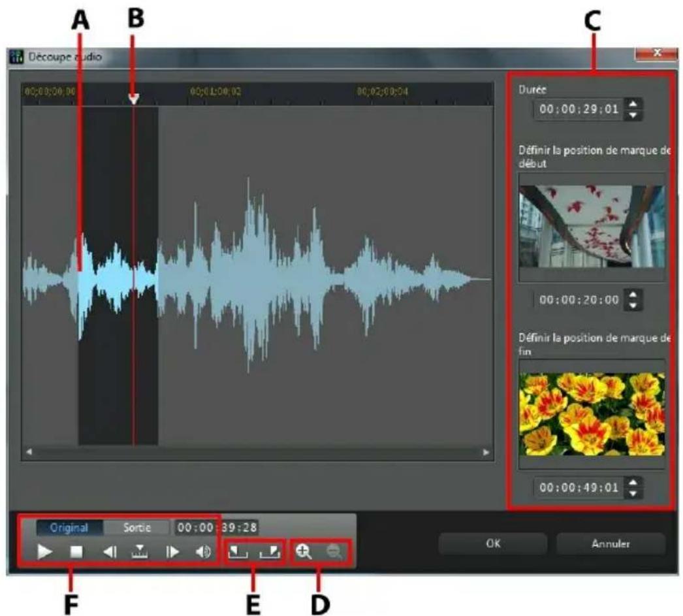Click ruler at 00;02;00;04 timecode
The width and height of the screenshot is (683, 616).
coord(383,91)
